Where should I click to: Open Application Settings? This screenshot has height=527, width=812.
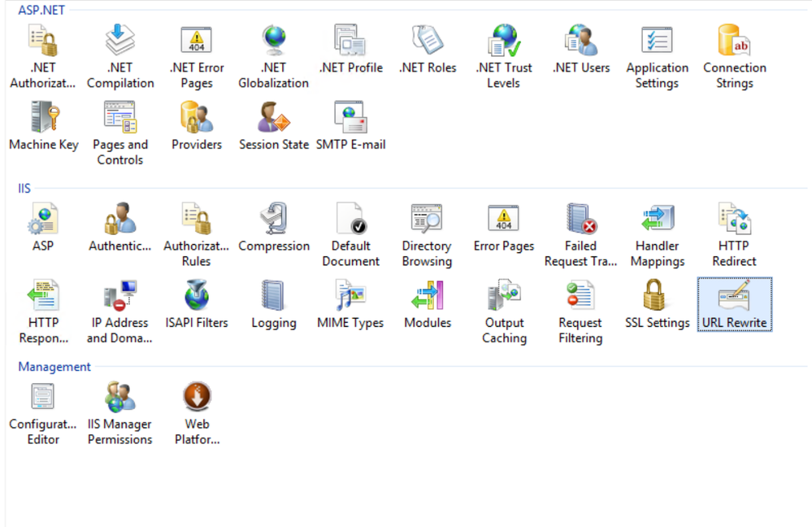click(658, 58)
